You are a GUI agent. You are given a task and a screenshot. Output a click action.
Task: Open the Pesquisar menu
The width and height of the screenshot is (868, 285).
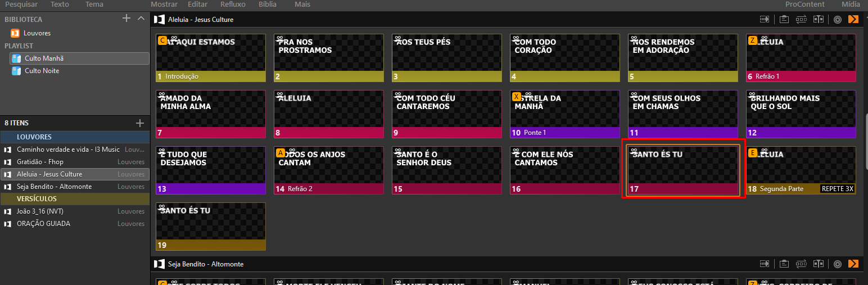coord(21,4)
